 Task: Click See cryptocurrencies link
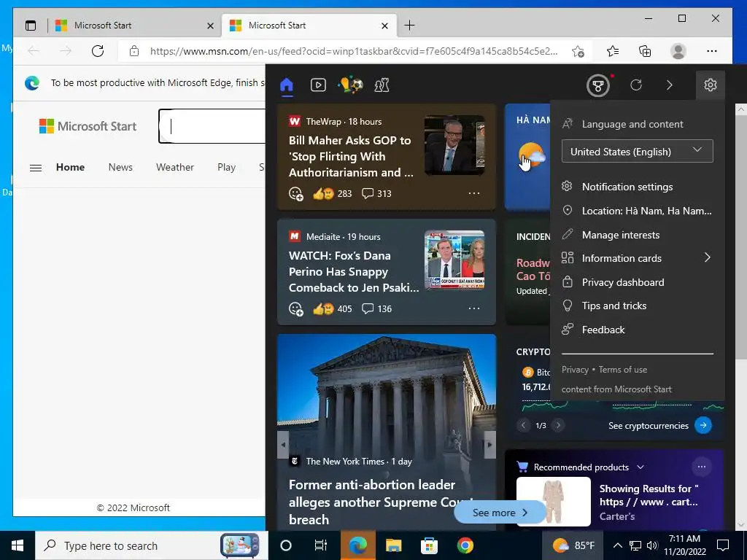pyautogui.click(x=659, y=425)
